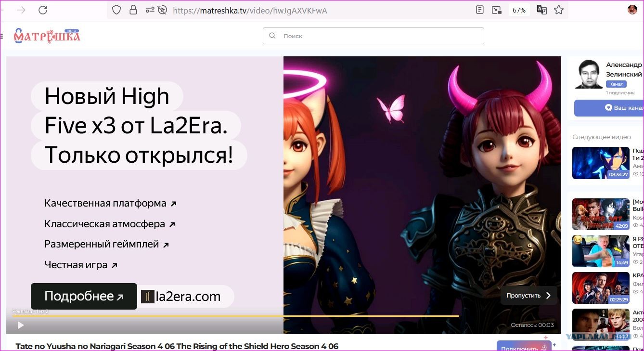Open the Матрёшка hamburger menu

2,36
